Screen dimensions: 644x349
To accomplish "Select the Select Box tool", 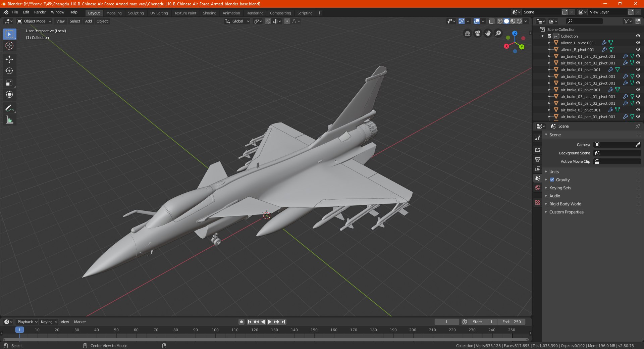I will click(x=9, y=34).
